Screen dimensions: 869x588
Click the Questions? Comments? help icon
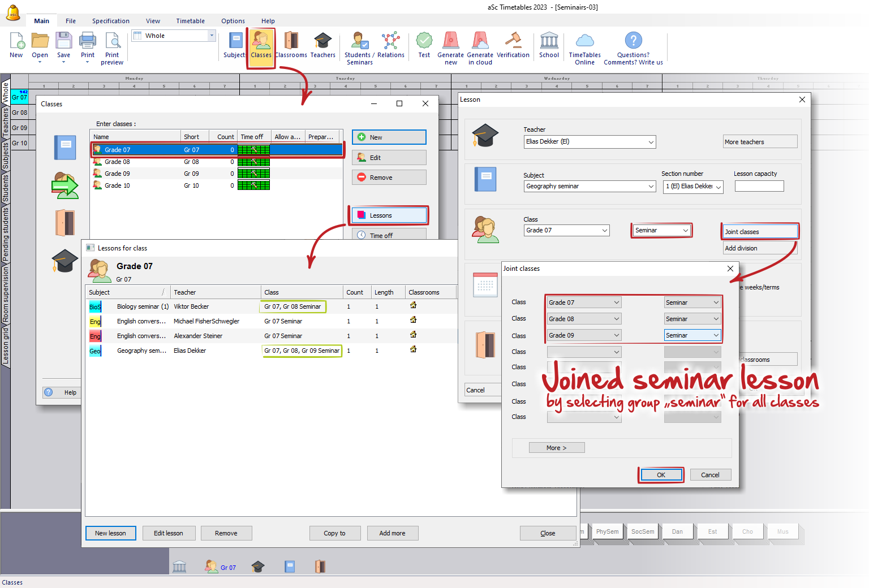pyautogui.click(x=633, y=48)
